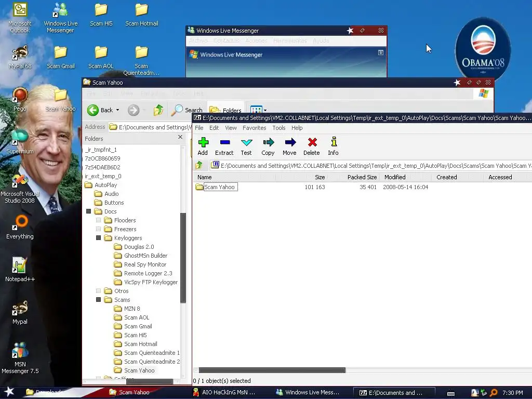Click the Start star button on taskbar
Viewport: 532px width, 399px height.
point(9,392)
